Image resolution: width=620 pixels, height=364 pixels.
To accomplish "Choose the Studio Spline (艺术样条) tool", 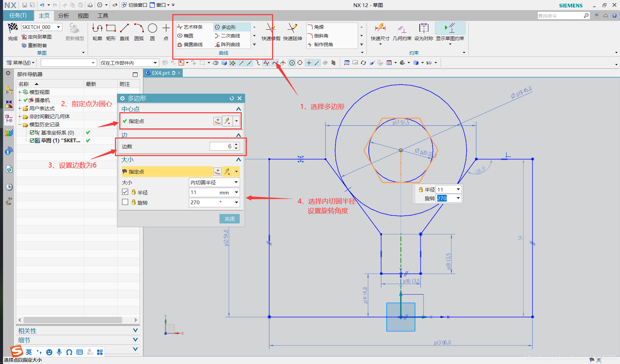I will (x=190, y=27).
